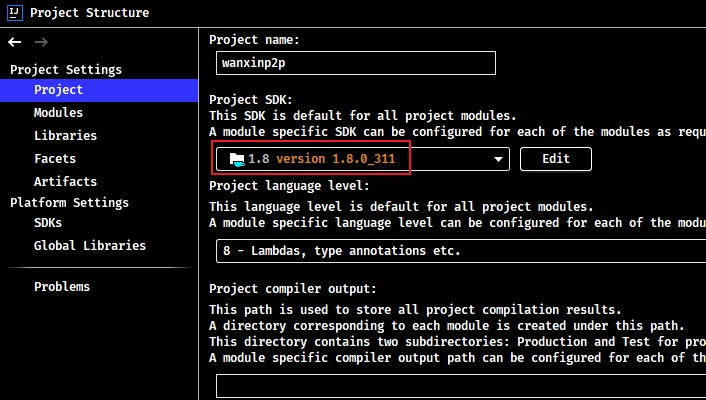This screenshot has height=400, width=706.
Task: Select Global Libraries in Platform Settings
Action: click(90, 245)
